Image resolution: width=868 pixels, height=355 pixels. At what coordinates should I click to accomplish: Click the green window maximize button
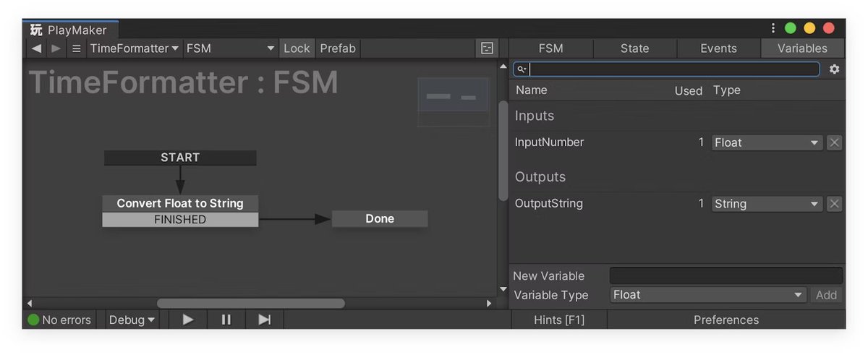[791, 28]
